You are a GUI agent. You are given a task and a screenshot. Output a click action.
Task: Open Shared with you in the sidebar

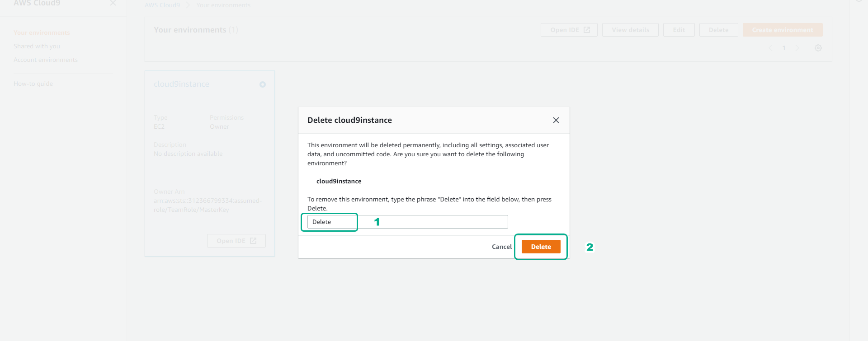(37, 46)
